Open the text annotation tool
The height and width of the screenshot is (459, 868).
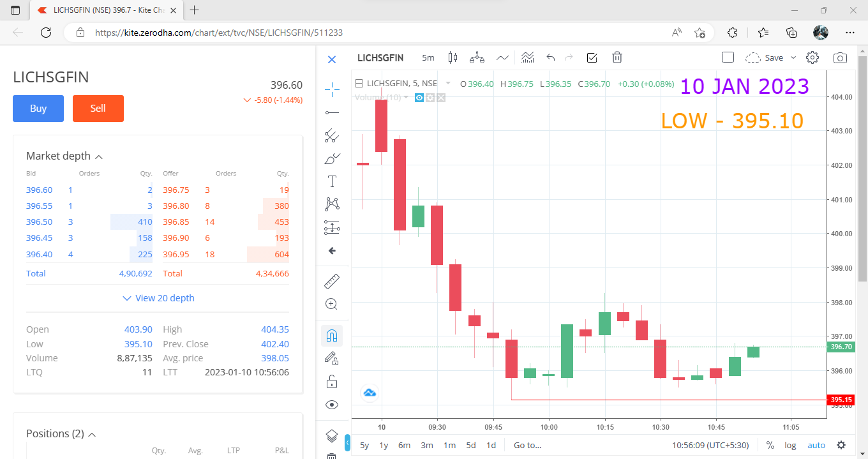point(332,181)
